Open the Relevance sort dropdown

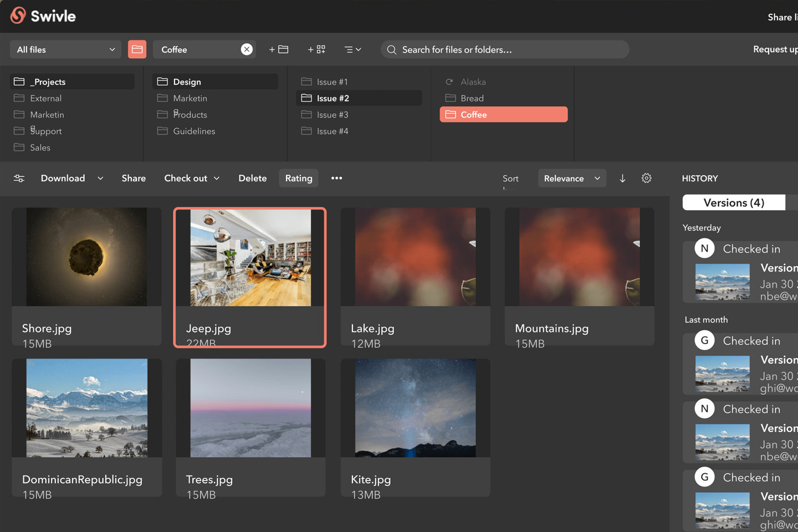571,178
